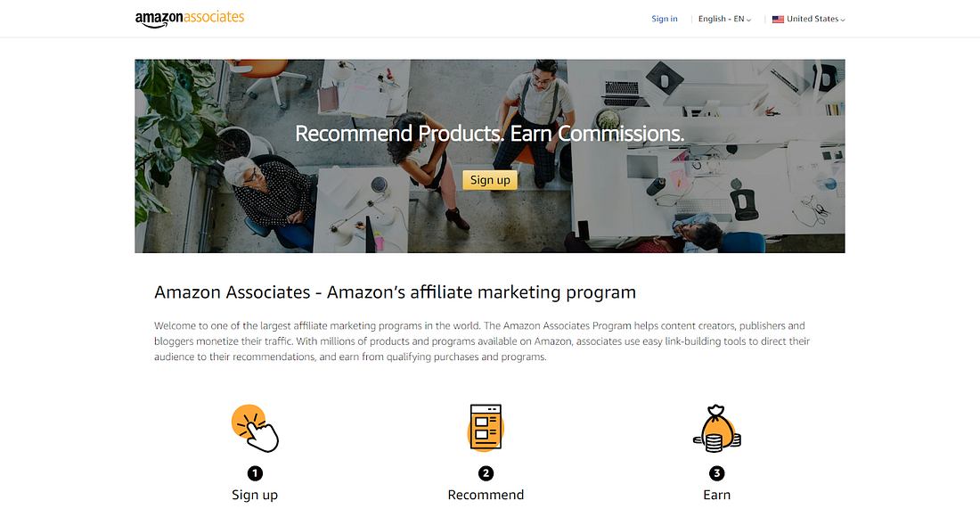
Task: Click the Sign in link
Action: [665, 19]
